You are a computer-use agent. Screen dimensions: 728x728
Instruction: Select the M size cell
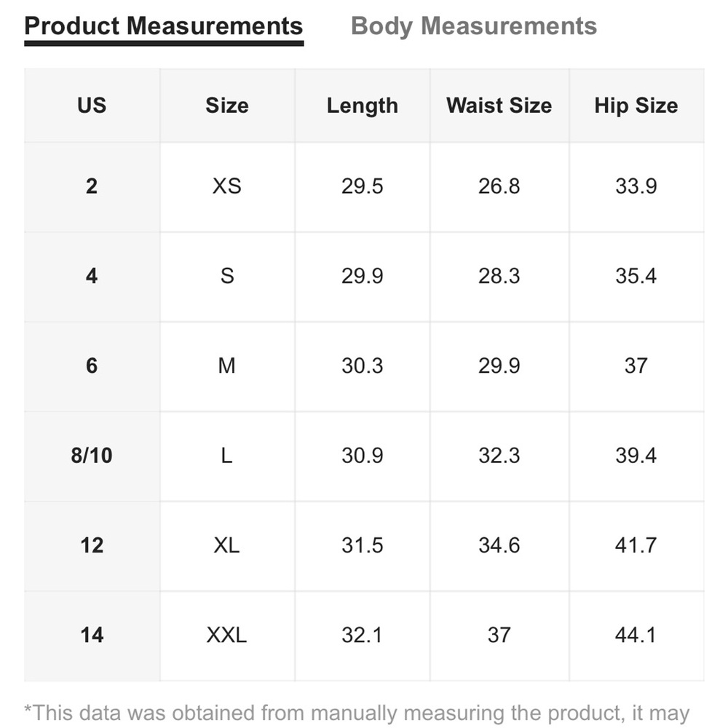pyautogui.click(x=227, y=366)
